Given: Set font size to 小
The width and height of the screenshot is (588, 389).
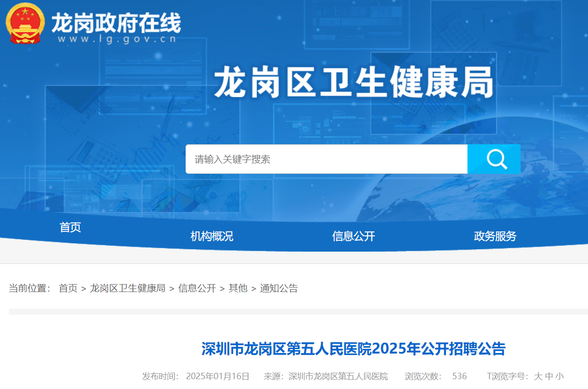Looking at the screenshot, I should click(x=560, y=376).
